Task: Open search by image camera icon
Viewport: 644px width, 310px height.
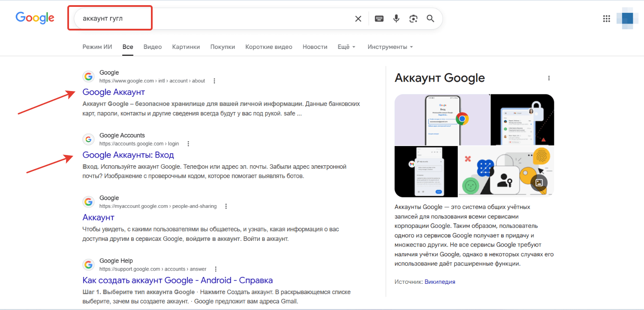Action: coord(413,18)
